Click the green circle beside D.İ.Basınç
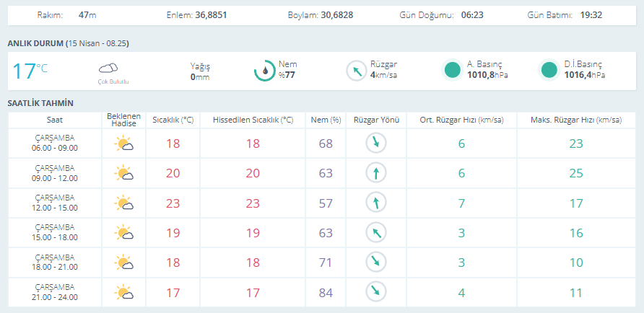The width and height of the screenshot is (644, 313). 549,70
